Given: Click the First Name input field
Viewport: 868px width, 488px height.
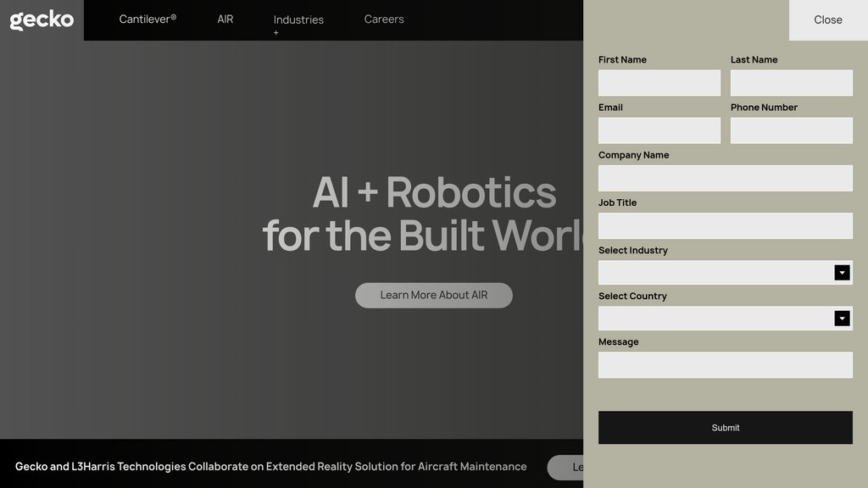Looking at the screenshot, I should click(x=659, y=82).
